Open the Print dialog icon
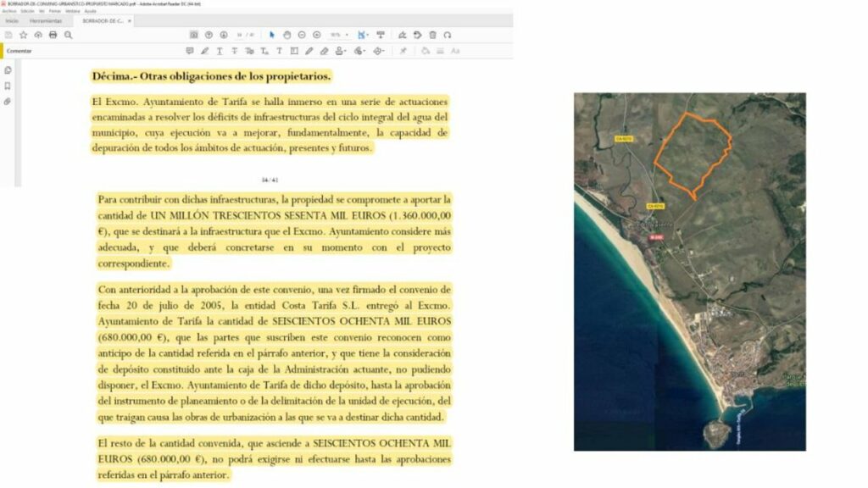The image size is (868, 488). 53,36
